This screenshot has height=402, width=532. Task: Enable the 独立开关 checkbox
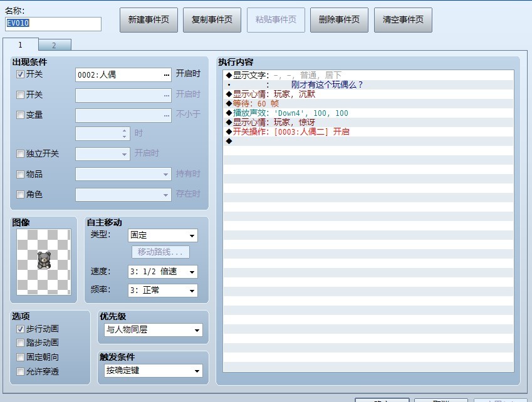pos(20,154)
